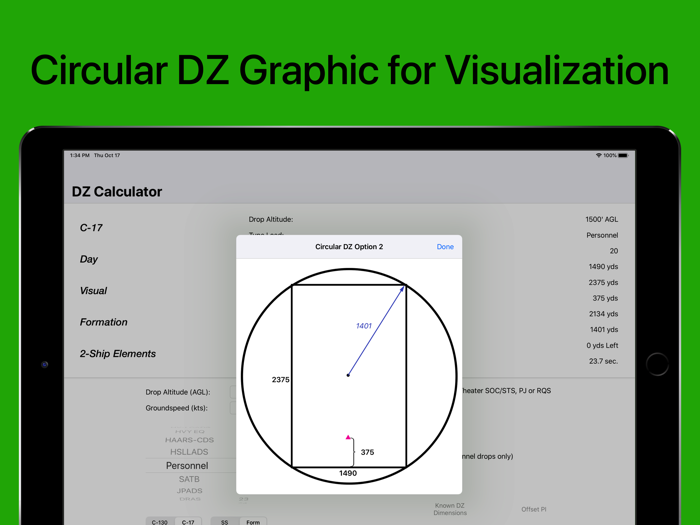This screenshot has height=525, width=700.
Task: Click the Circular DZ Option 2 title
Action: [349, 246]
